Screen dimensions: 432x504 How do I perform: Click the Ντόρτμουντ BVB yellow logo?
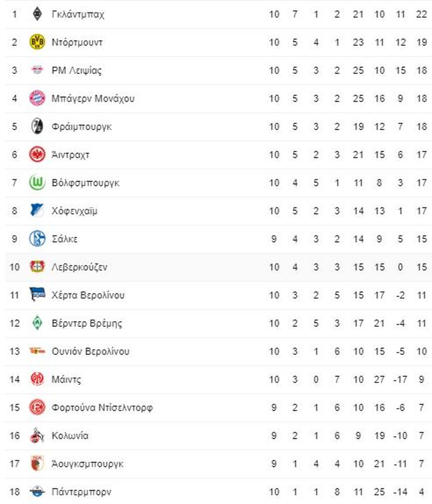pos(37,42)
